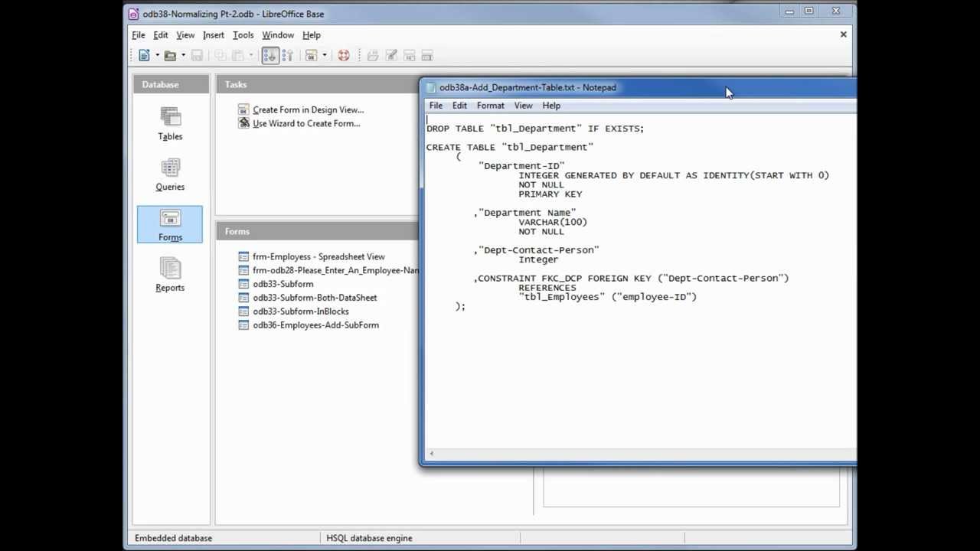Click the Notepad title bar icon
The width and height of the screenshot is (980, 551).
431,88
